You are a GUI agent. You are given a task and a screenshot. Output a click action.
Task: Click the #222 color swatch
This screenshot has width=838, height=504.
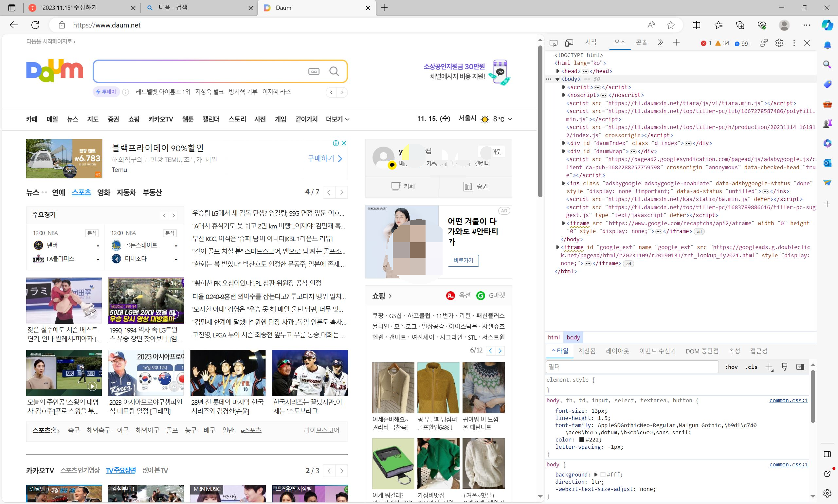[581, 440]
